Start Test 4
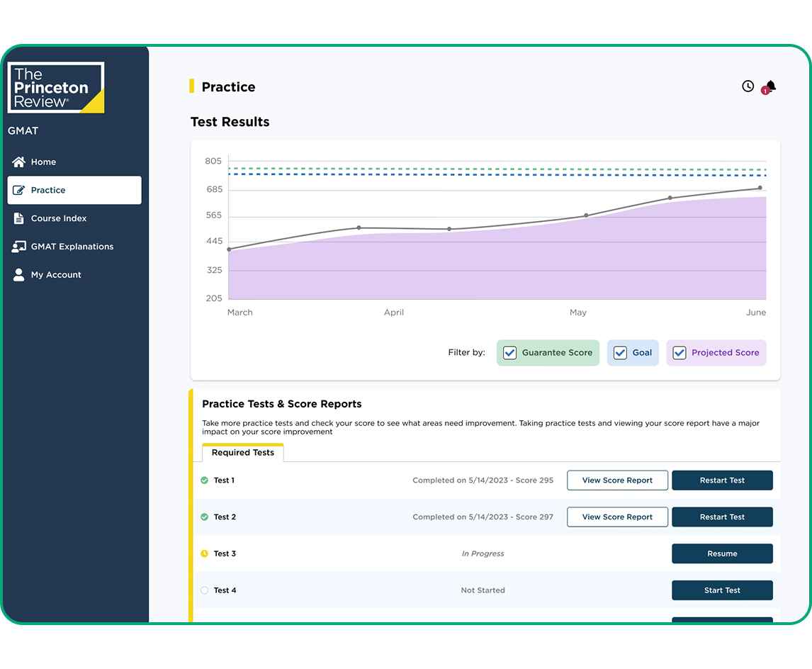812x669 pixels. tap(722, 590)
